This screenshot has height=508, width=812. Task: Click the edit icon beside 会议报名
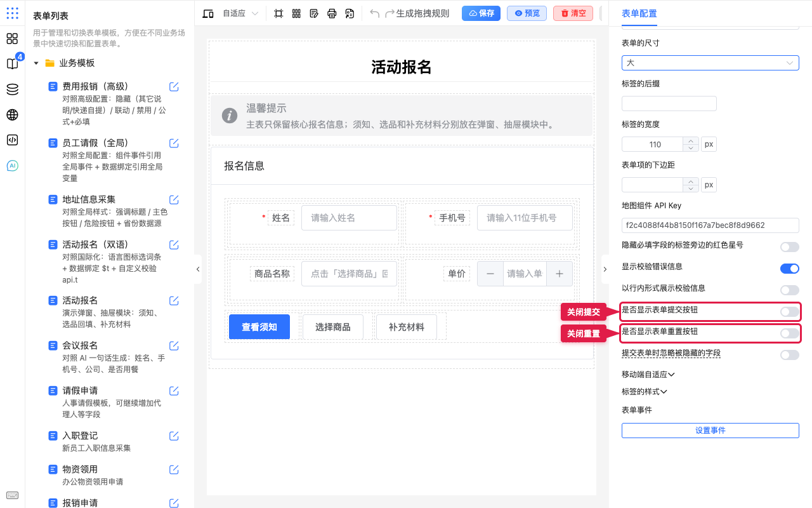174,346
